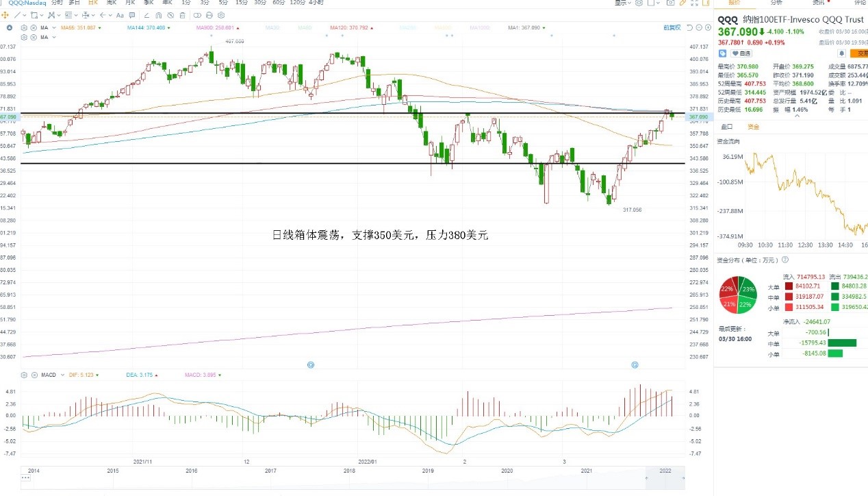Select the rectangle shape drawing tool

click(x=34, y=15)
